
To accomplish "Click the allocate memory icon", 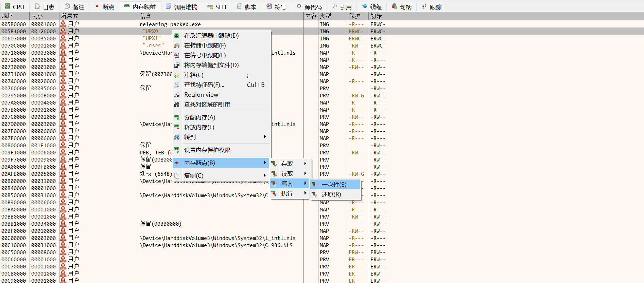I will (x=177, y=117).
